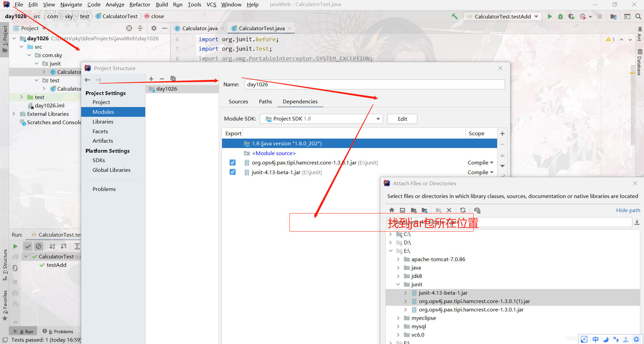Select testAdd in test results tree
Viewport: 644px width, 344px height.
56,265
